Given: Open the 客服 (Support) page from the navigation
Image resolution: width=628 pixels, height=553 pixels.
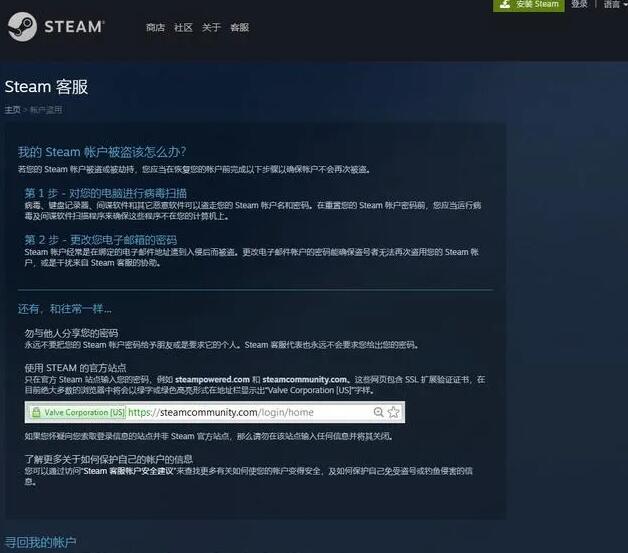Looking at the screenshot, I should tap(239, 28).
